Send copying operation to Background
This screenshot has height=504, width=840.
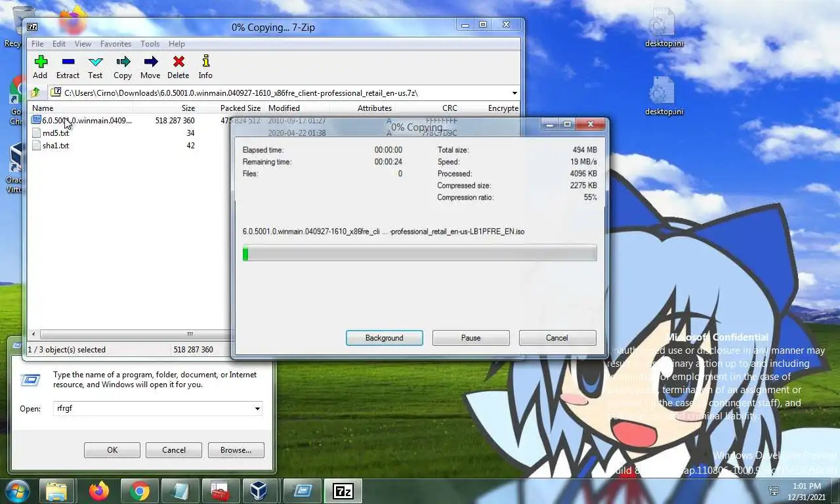(385, 337)
